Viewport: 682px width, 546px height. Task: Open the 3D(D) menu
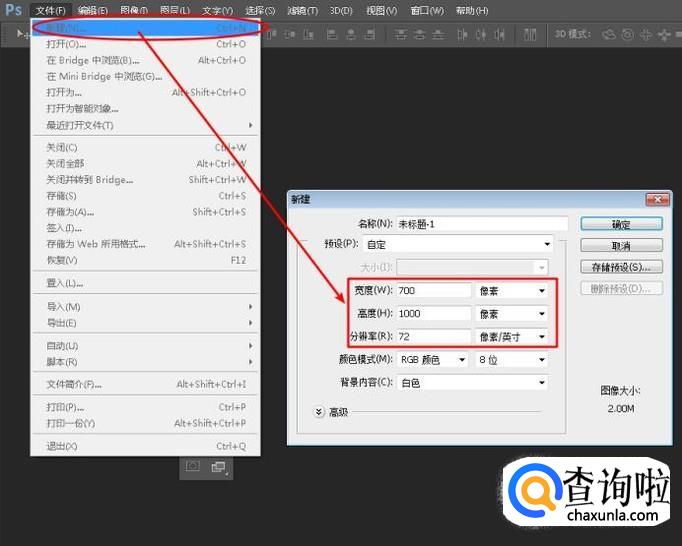[341, 10]
